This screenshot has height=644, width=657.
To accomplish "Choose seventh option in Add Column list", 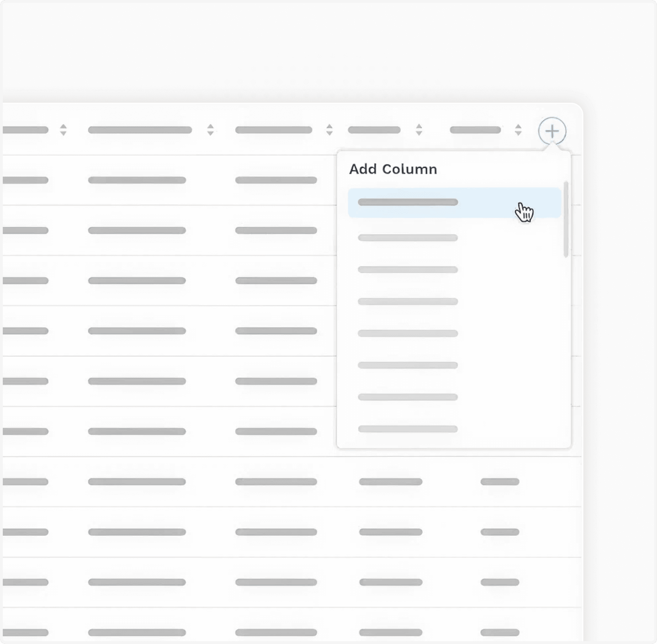I will (408, 397).
